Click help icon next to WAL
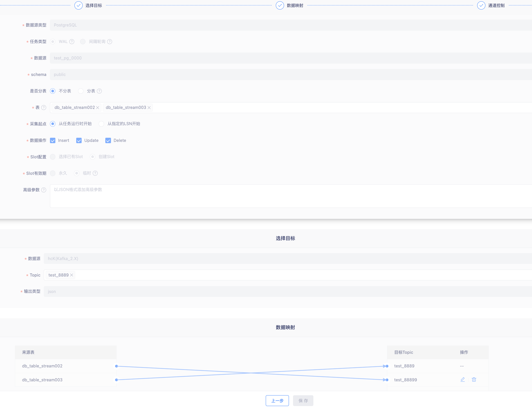 (x=72, y=42)
